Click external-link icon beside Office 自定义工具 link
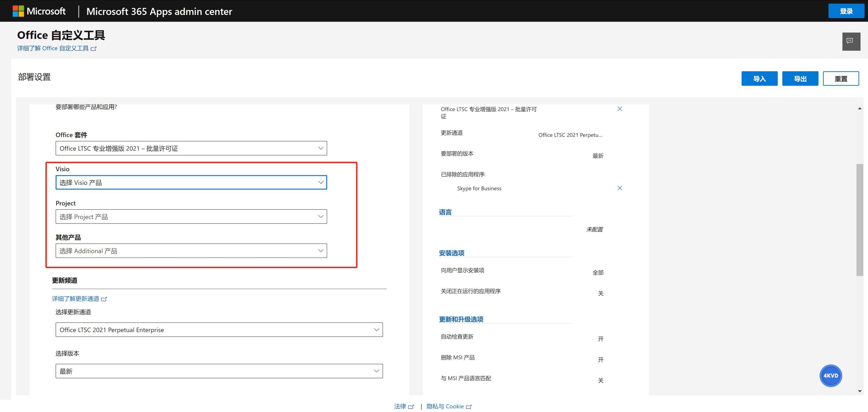Viewport: 868px width, 412px height. (94, 49)
